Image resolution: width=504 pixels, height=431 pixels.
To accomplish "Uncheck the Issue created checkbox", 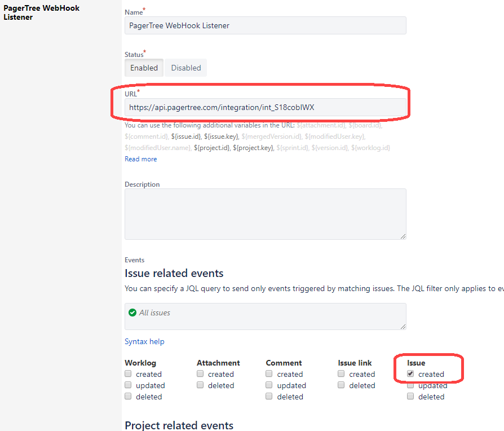I will pyautogui.click(x=410, y=374).
